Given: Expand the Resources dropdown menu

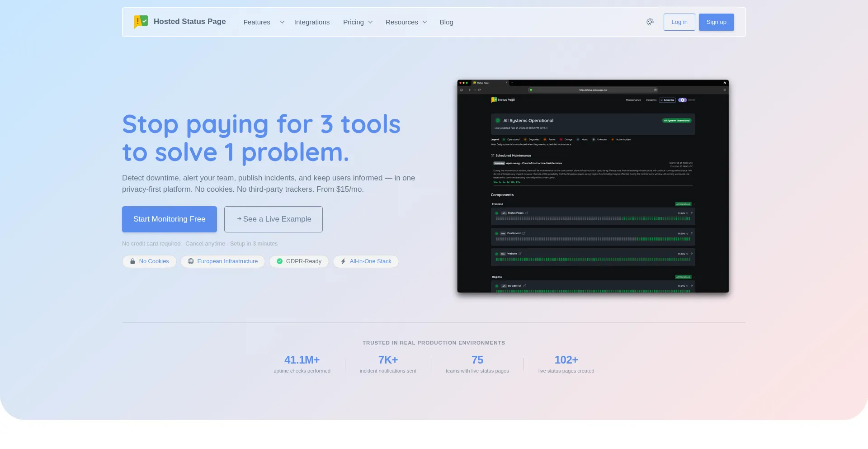Looking at the screenshot, I should 406,22.
